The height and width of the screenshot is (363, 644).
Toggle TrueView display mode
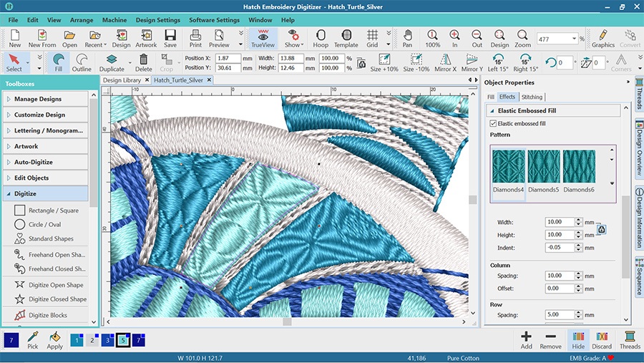(x=263, y=38)
